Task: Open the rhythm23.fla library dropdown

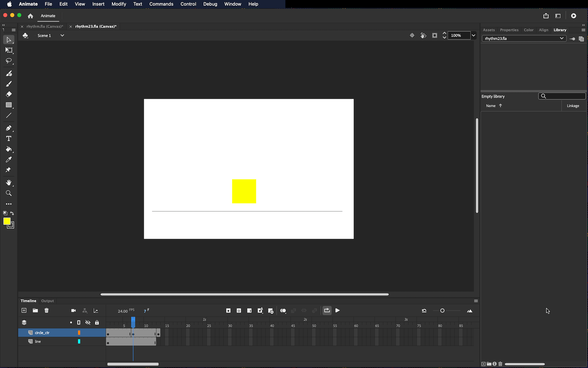Action: pyautogui.click(x=561, y=39)
